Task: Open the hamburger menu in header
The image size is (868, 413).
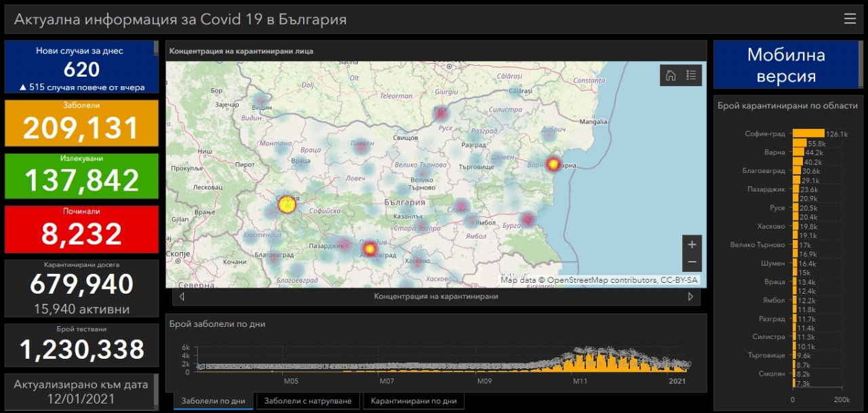Action: [x=850, y=19]
